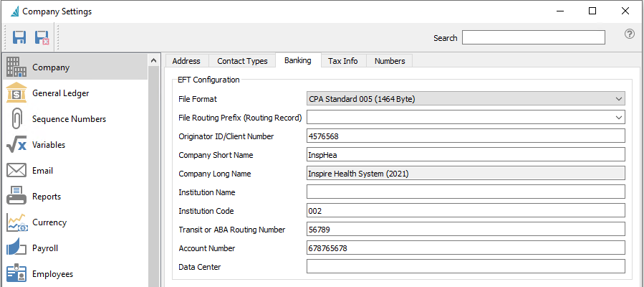Screen dimensions: 644x287
Task: Select Payroll in the sidebar
Action: pyautogui.click(x=45, y=248)
